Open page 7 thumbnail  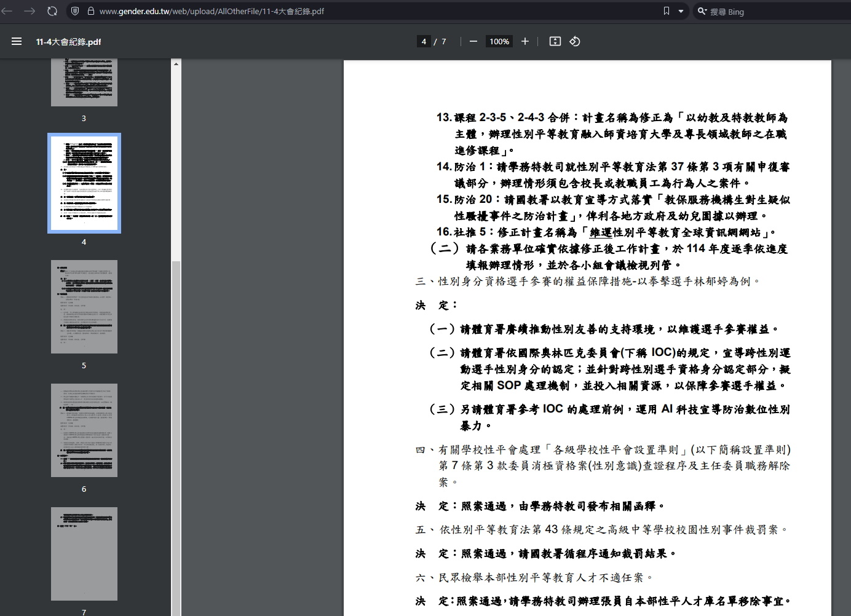tap(84, 554)
